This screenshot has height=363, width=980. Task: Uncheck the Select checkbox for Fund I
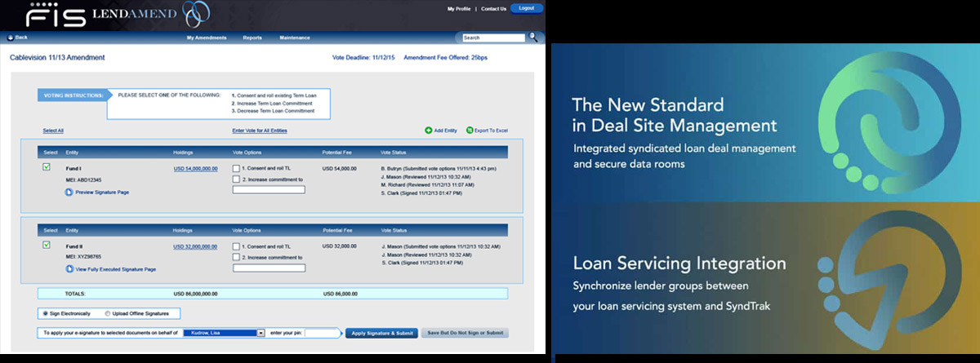point(46,167)
